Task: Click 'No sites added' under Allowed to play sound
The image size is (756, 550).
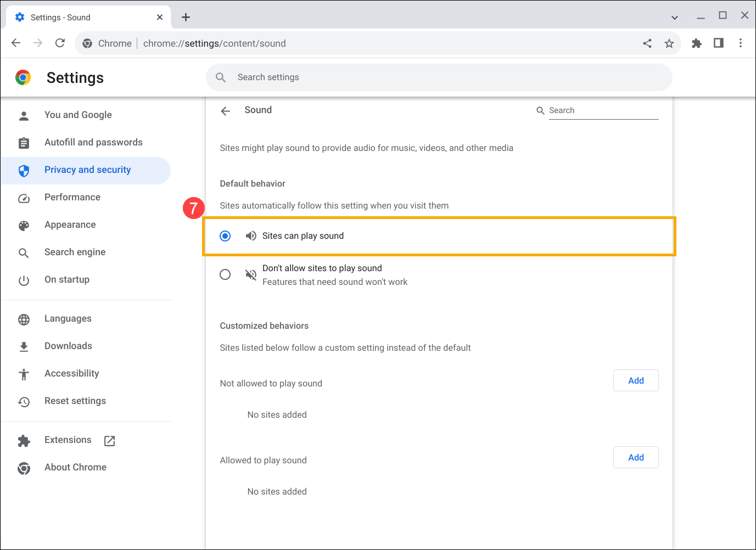Action: tap(277, 491)
